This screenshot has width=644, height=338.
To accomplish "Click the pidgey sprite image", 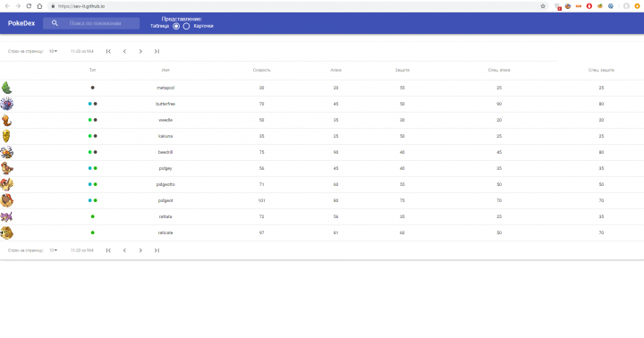I will coord(6,168).
